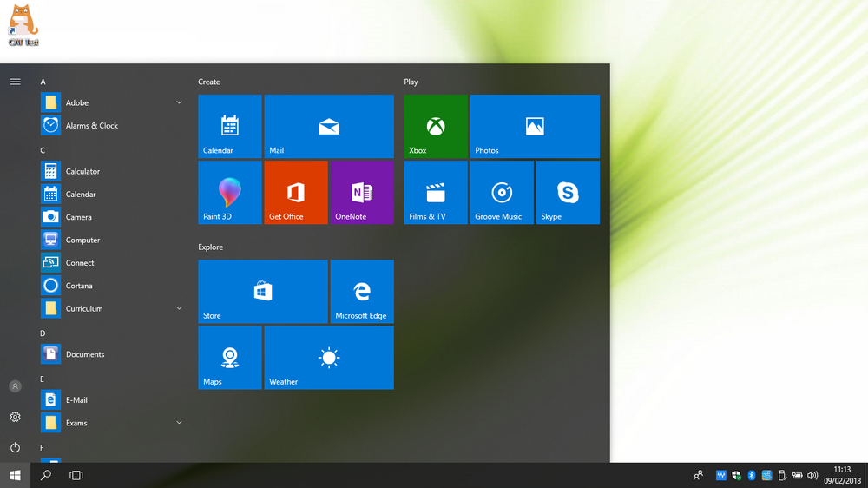Viewport: 868px width, 488px height.
Task: Expand the Curriculum folder
Action: [x=111, y=308]
